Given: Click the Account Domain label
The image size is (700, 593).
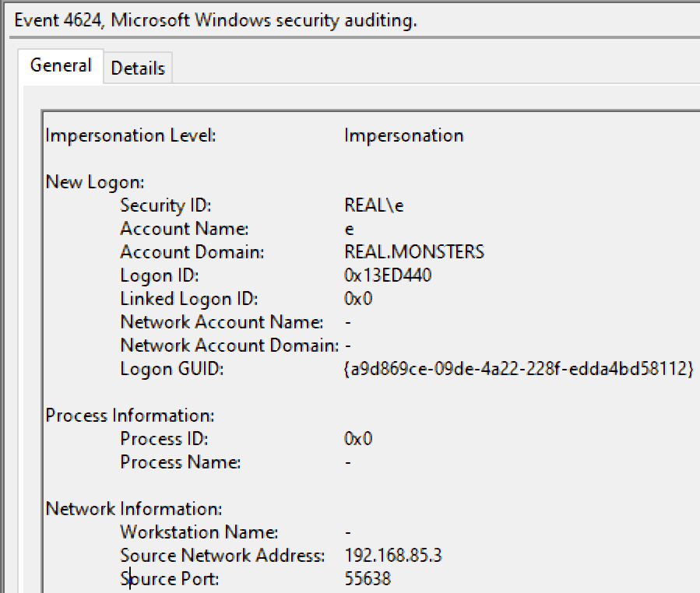Looking at the screenshot, I should (192, 252).
